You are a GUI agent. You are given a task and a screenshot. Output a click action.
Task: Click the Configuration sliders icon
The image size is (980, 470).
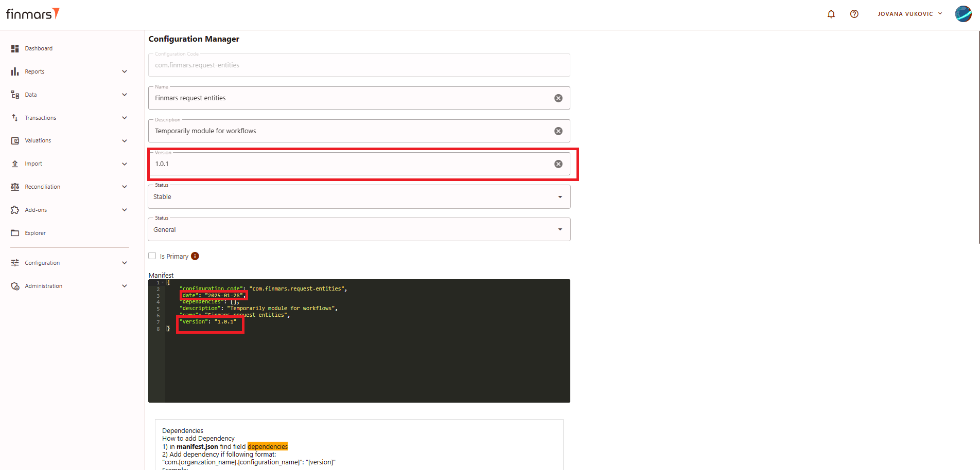click(15, 263)
